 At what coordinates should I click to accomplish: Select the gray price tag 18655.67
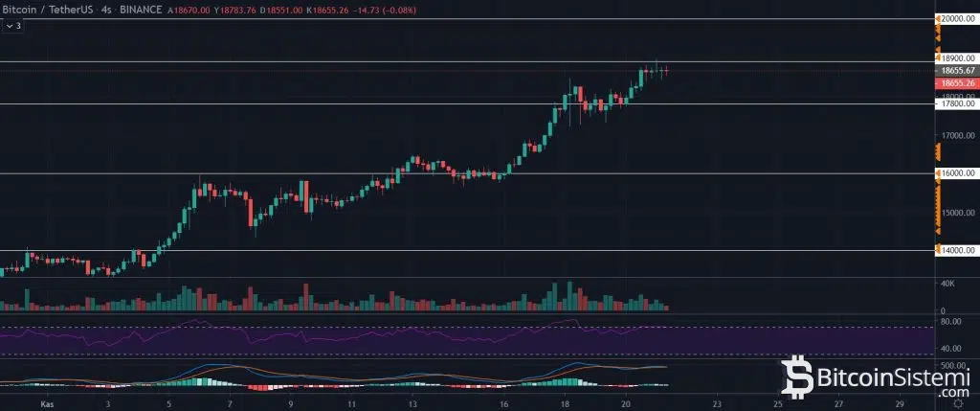pos(957,70)
